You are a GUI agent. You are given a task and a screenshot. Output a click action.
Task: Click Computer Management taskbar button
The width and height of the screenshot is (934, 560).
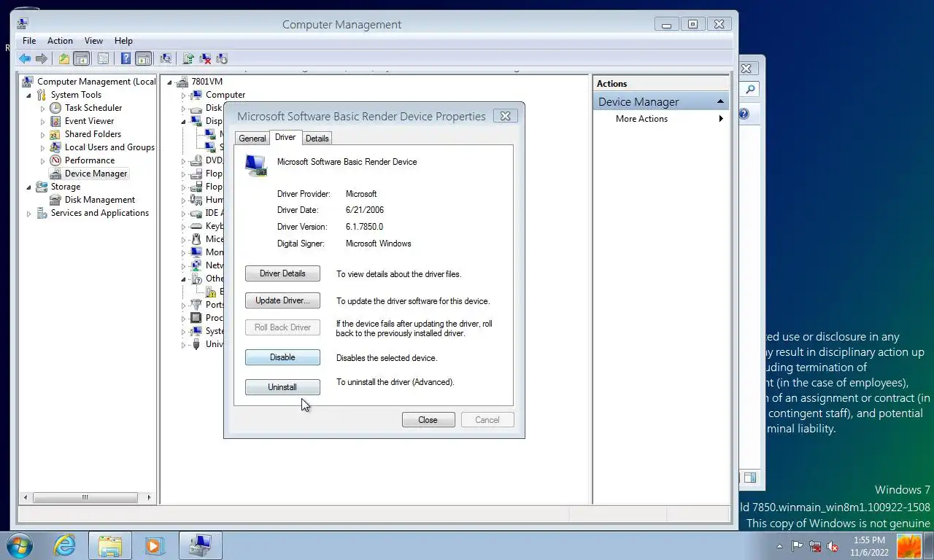(x=201, y=545)
